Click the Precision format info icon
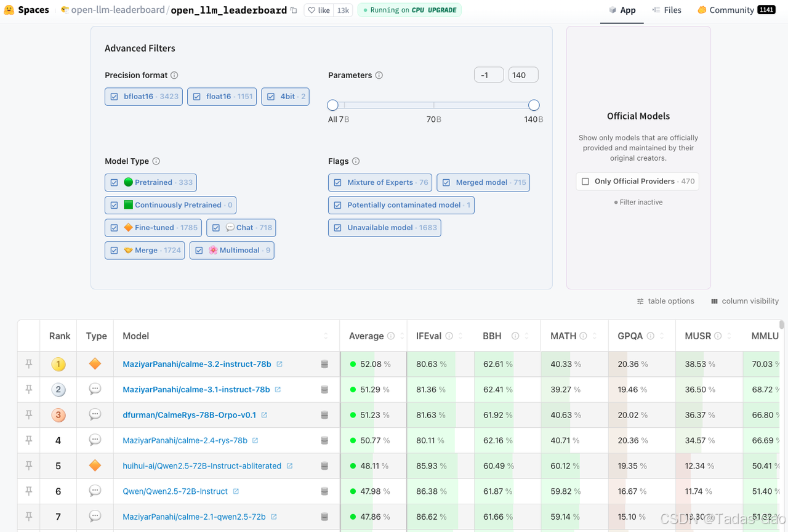This screenshot has width=788, height=532. (x=174, y=75)
